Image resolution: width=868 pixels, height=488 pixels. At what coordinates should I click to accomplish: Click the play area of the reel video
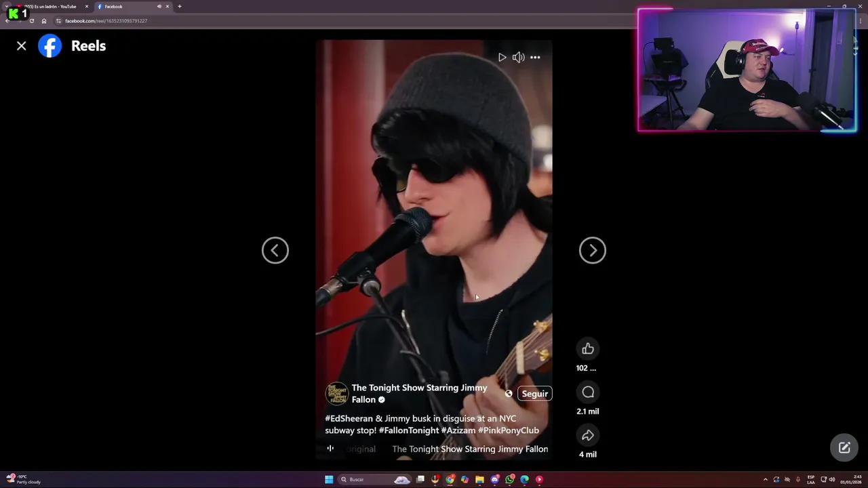434,250
